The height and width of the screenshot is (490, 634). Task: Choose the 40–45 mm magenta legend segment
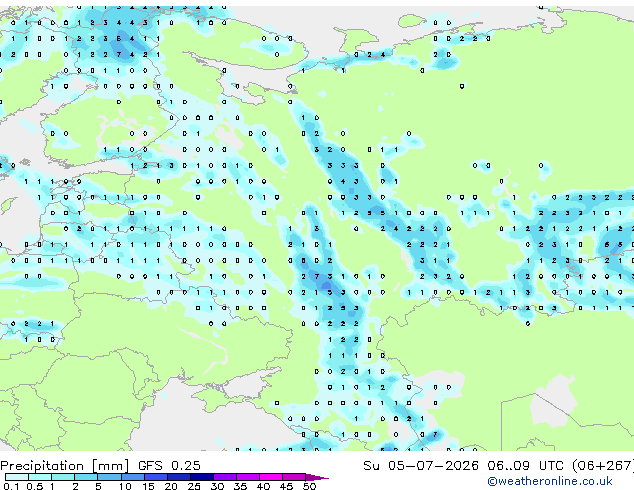[271, 477]
